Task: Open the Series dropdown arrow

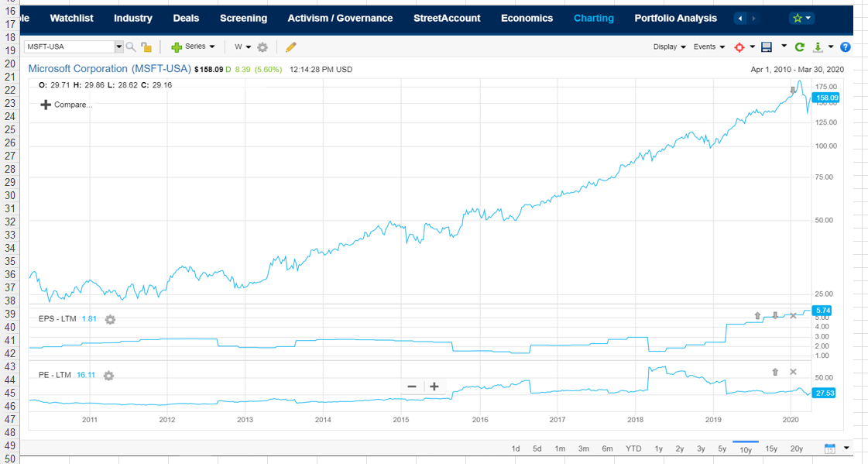Action: (x=212, y=47)
